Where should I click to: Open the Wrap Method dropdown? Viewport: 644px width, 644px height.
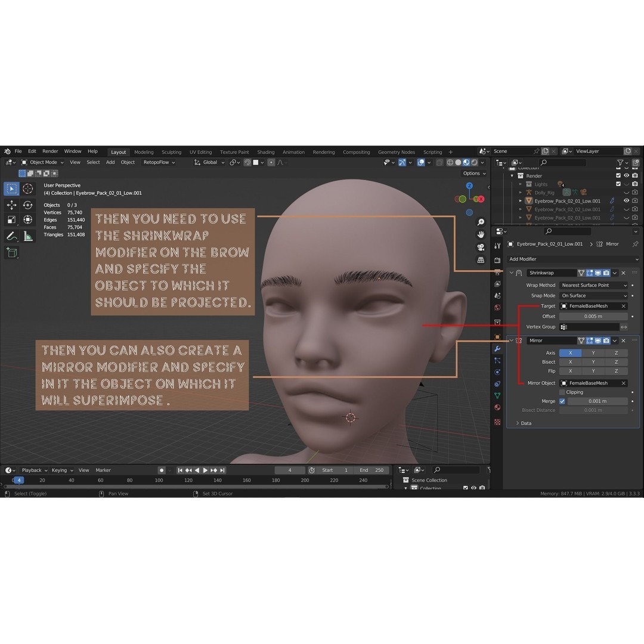(x=593, y=285)
